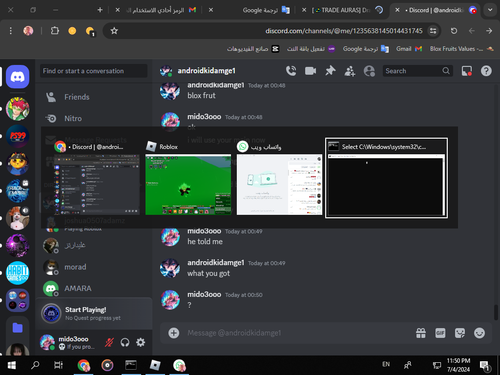Open Task View on the taskbar
The image size is (500, 375).
pyautogui.click(x=58, y=365)
